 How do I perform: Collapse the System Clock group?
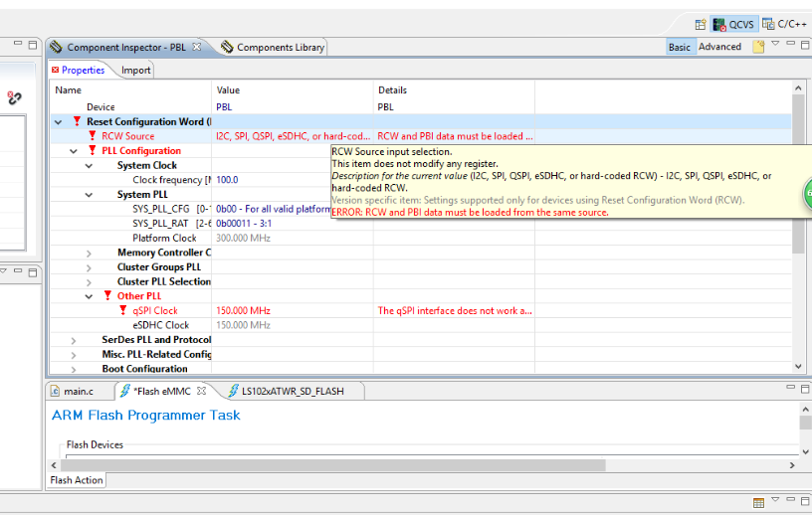(90, 166)
